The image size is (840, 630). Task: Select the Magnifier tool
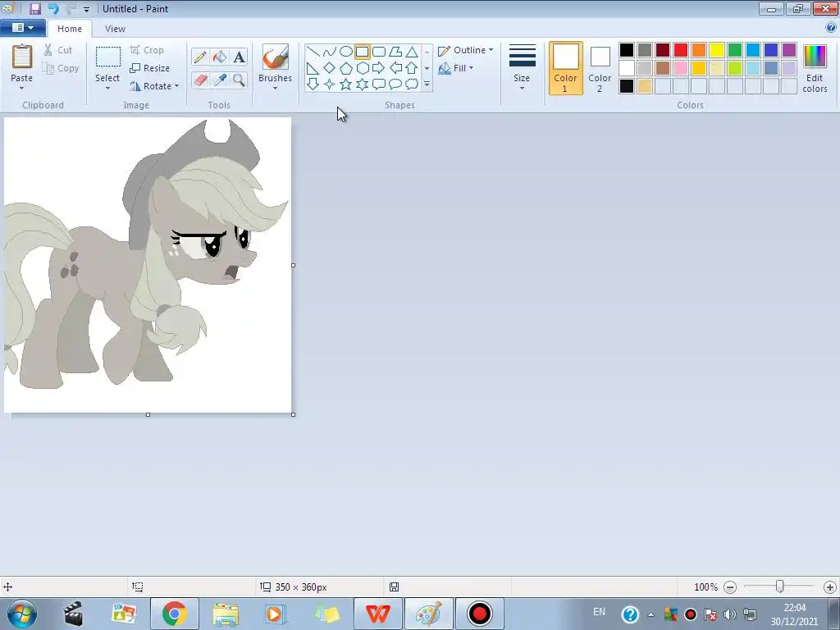tap(239, 80)
